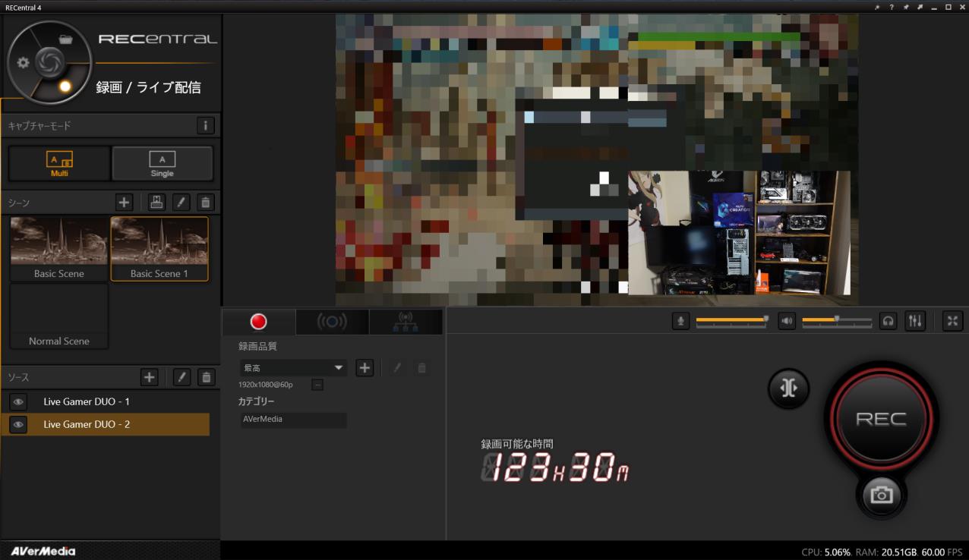Toggle visibility of Live Gamer DUO - 1
The image size is (969, 560).
click(18, 401)
